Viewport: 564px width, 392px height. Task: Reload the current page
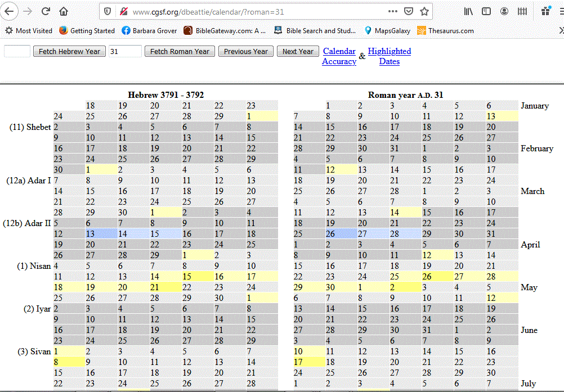pyautogui.click(x=46, y=11)
